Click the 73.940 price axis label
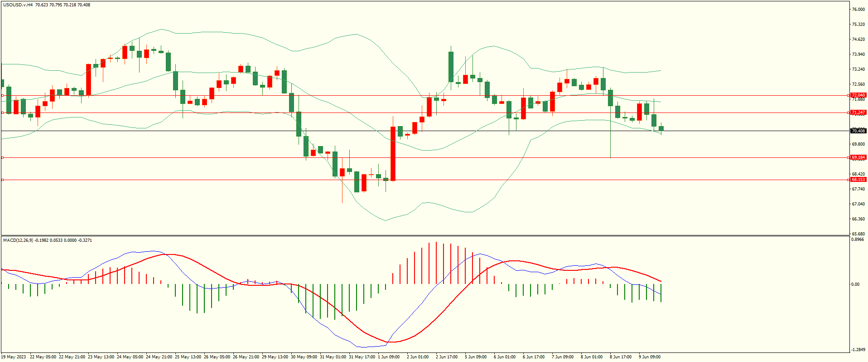 pos(858,54)
